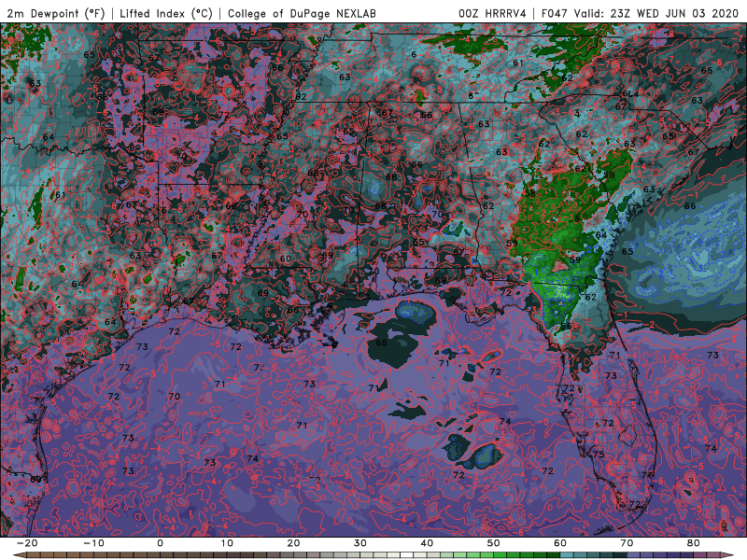Click the '30' label on the color scale
The image size is (747, 560).
[x=360, y=543]
